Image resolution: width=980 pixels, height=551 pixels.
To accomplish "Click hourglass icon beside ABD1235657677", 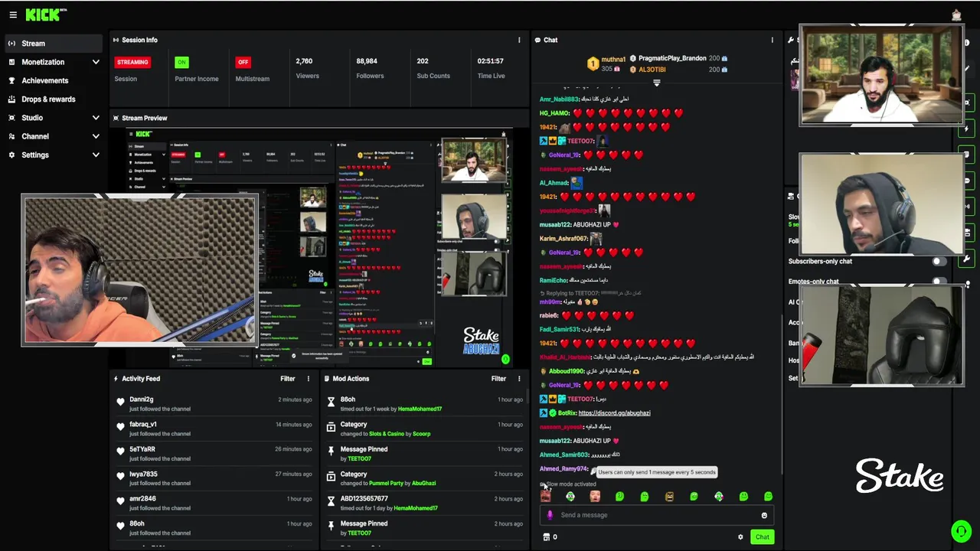I will 331,501.
